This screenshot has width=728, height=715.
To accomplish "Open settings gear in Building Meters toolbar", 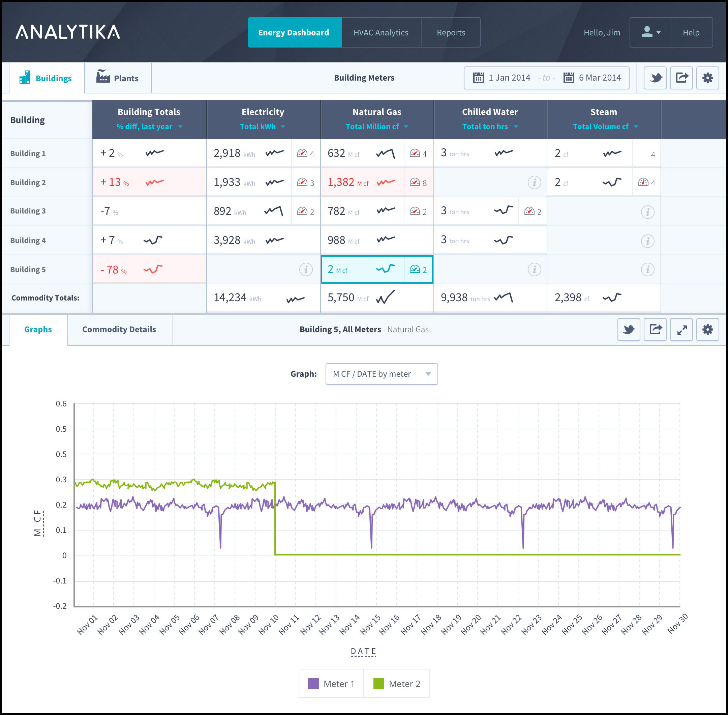I will click(707, 78).
